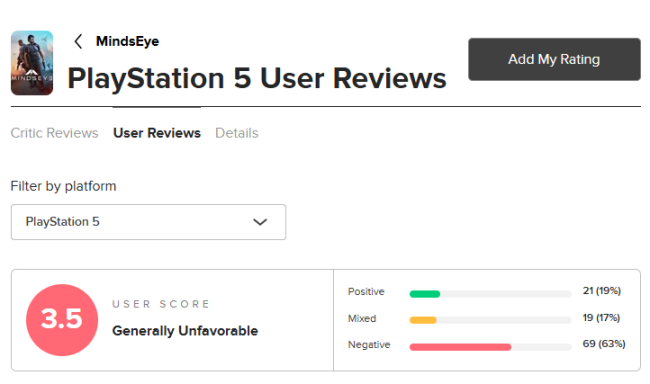
Task: Switch to the Critic Reviews tab
Action: [x=54, y=133]
